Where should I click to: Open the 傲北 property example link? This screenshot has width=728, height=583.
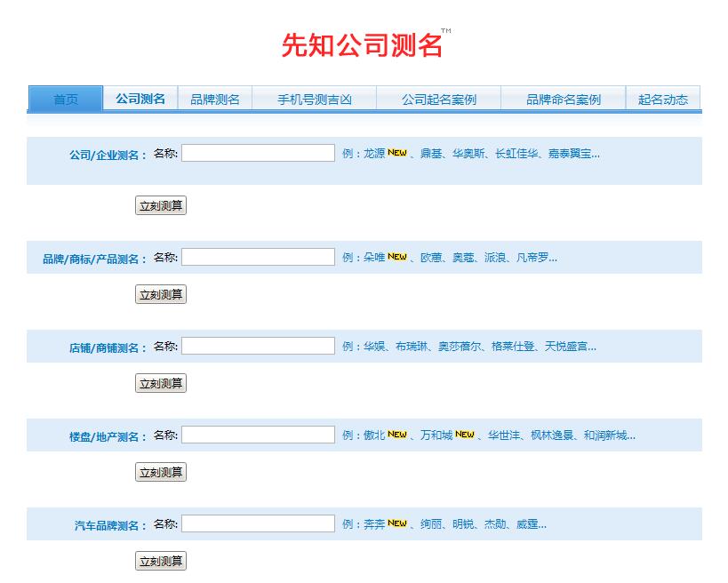click(374, 435)
